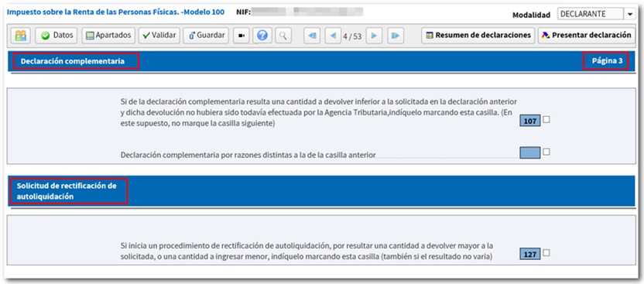Open the Datos button
The height and width of the screenshot is (284, 644).
[57, 36]
